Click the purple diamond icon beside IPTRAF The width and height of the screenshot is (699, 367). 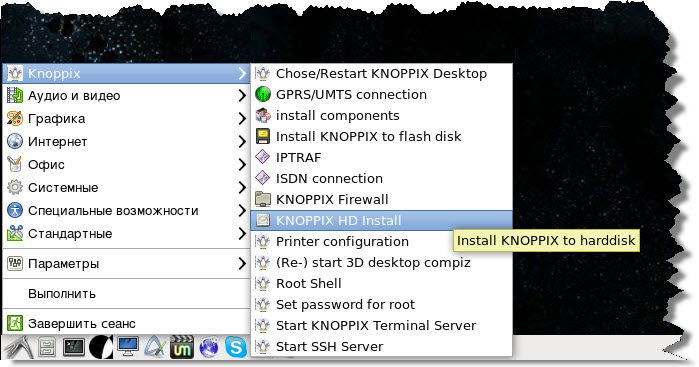[263, 157]
